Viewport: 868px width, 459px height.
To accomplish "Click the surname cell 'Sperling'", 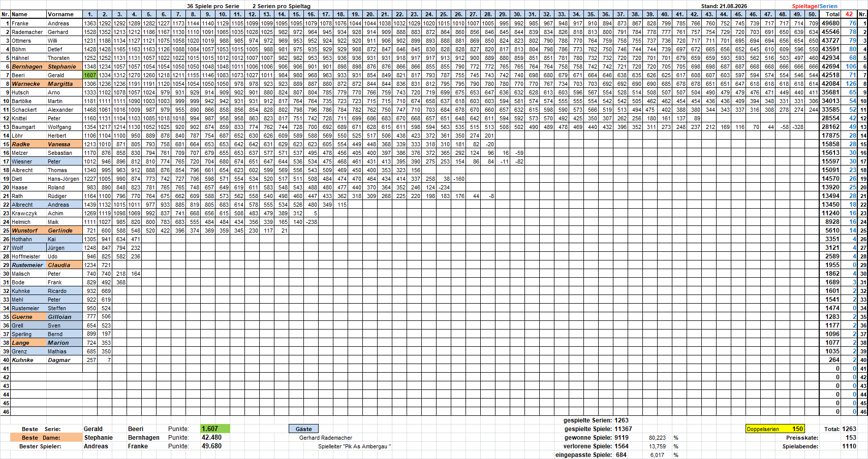I will [28, 334].
